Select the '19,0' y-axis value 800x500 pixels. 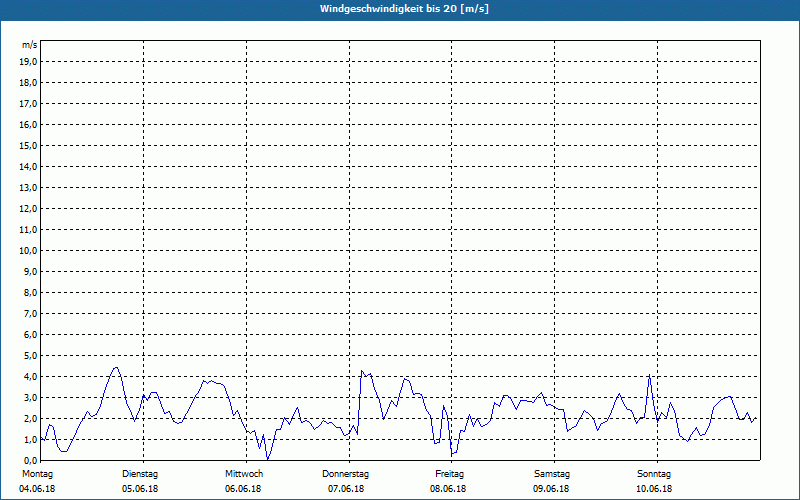(x=29, y=62)
